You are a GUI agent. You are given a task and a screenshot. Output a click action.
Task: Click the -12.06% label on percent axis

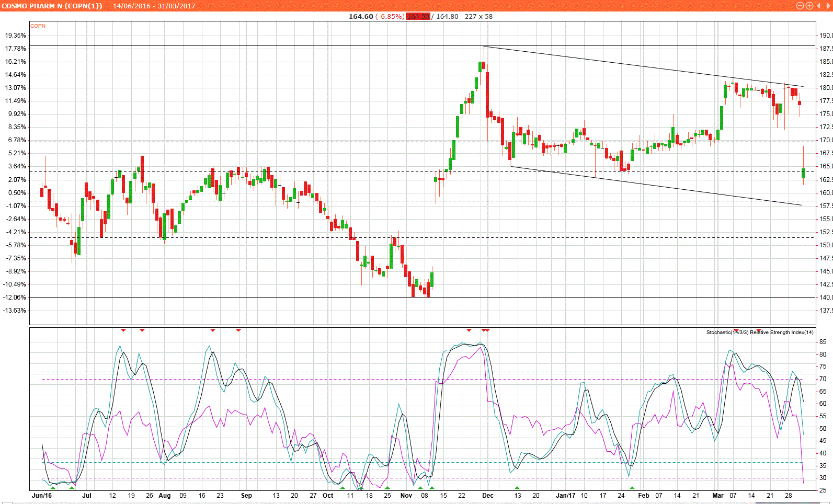15,297
